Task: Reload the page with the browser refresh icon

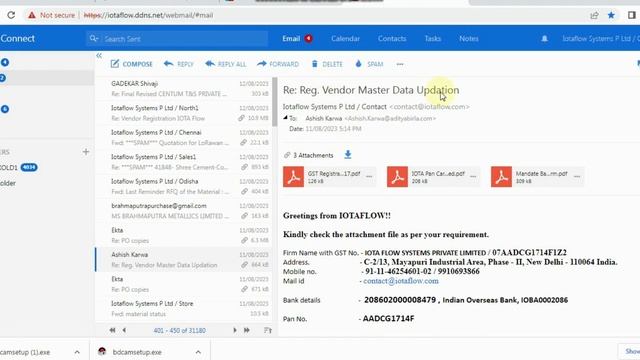Action: [x=11, y=15]
